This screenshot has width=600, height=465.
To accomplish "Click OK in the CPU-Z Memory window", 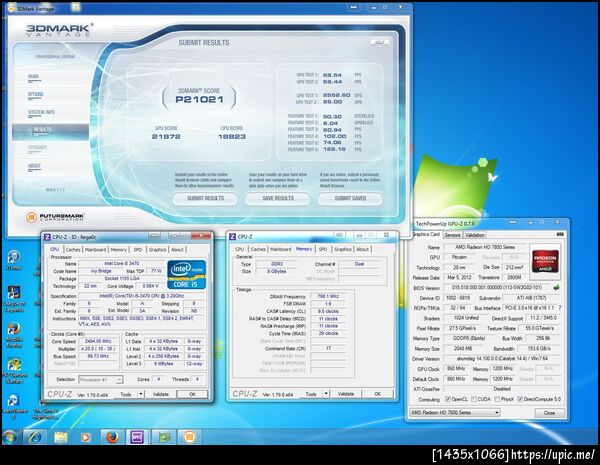I will tap(378, 393).
